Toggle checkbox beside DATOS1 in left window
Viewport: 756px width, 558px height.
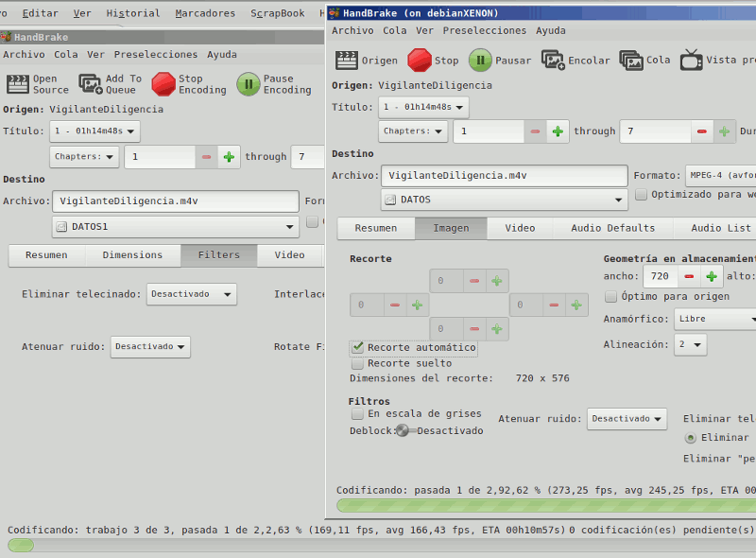coord(313,221)
